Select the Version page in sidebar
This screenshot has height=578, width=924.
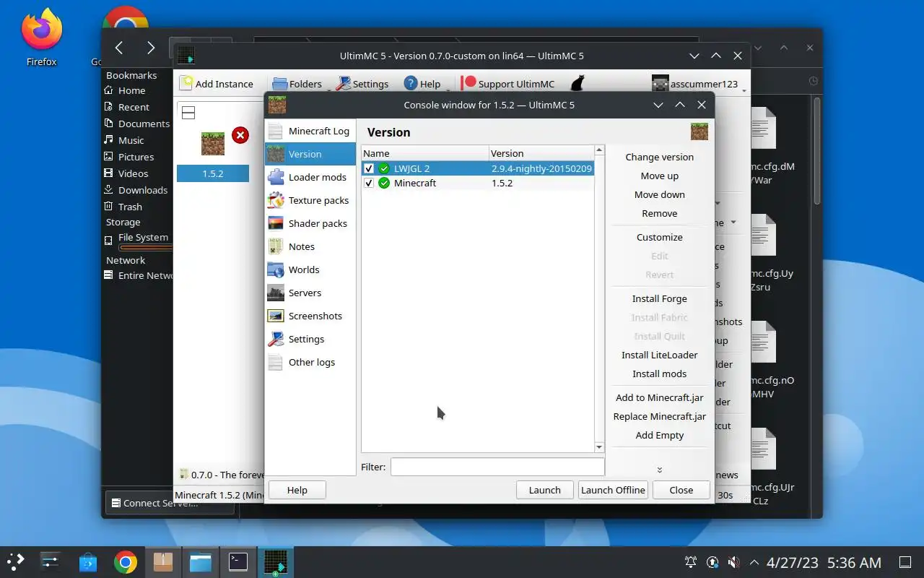pyautogui.click(x=310, y=154)
